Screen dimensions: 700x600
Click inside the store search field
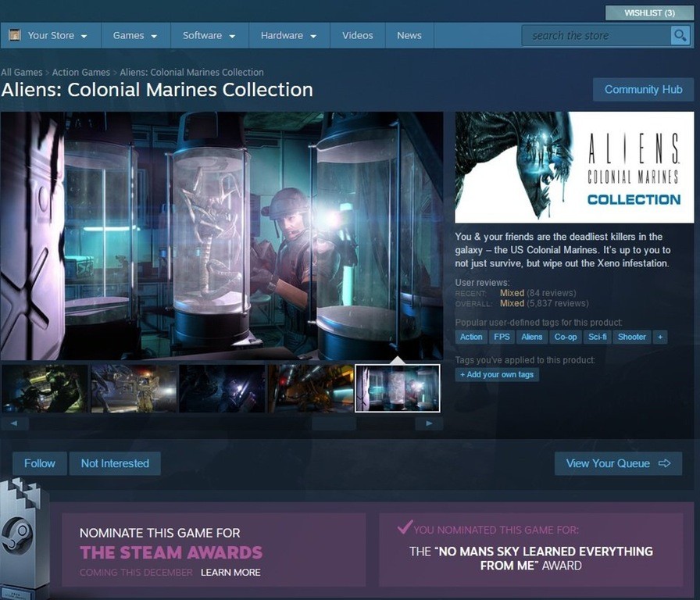point(596,35)
